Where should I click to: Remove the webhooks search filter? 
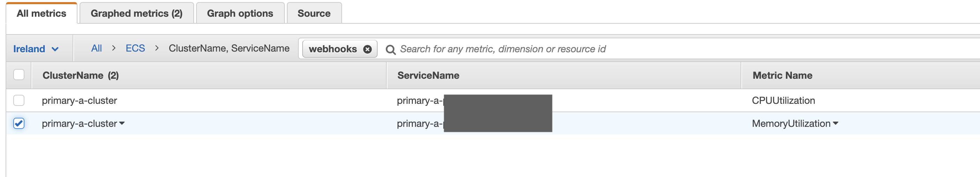[x=367, y=49]
